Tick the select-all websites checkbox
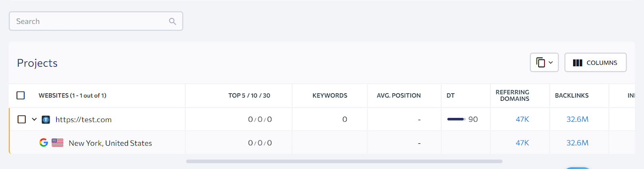 pyautogui.click(x=21, y=96)
